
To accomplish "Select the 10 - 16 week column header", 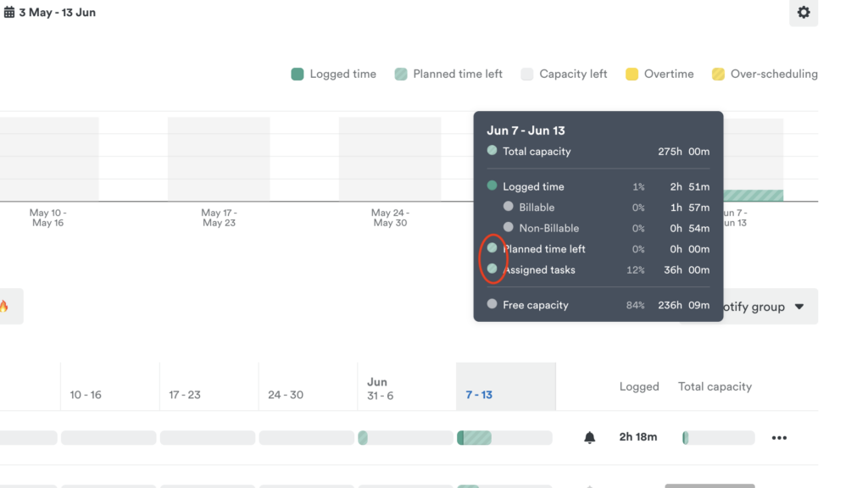I will pos(110,386).
